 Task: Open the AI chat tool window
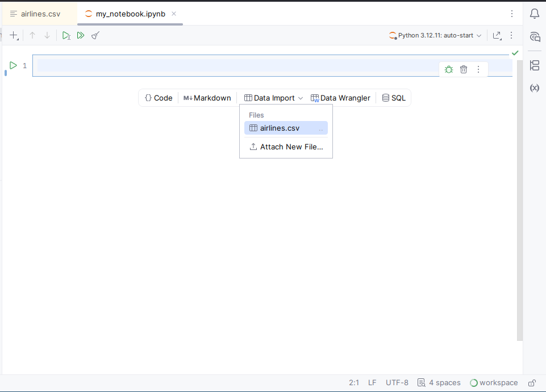pos(534,37)
